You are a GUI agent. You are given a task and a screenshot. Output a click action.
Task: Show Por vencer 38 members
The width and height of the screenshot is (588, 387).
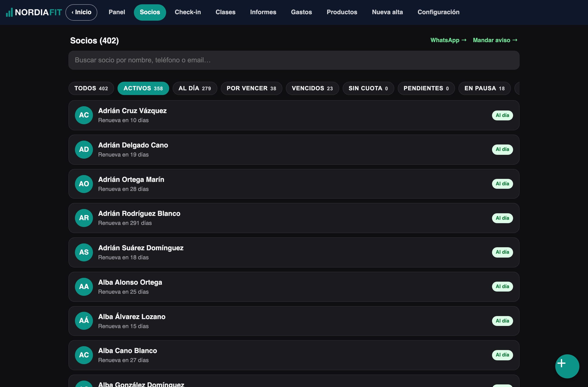click(x=251, y=88)
